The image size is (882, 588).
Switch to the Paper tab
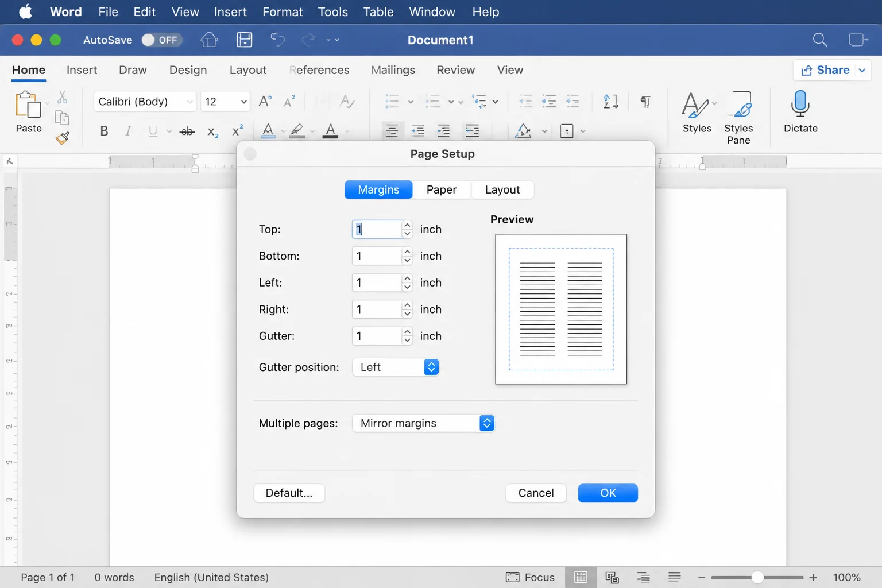(442, 189)
